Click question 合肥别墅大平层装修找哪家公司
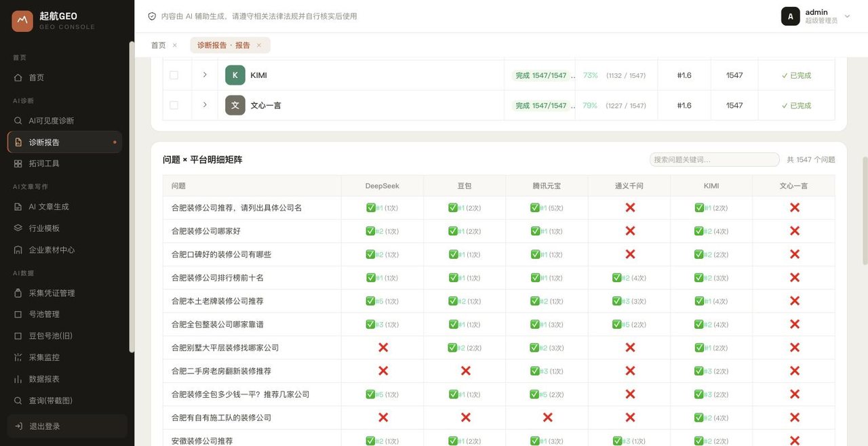Screen dimensions: 868x446 click(x=225, y=348)
